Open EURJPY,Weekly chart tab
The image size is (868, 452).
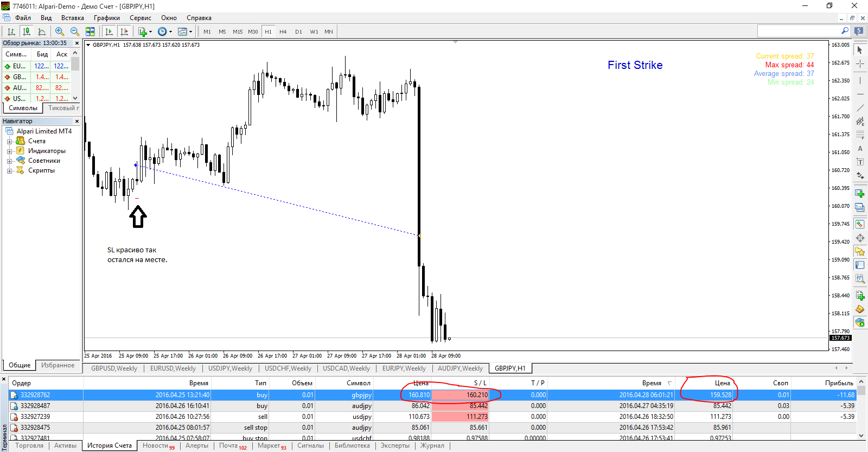404,368
